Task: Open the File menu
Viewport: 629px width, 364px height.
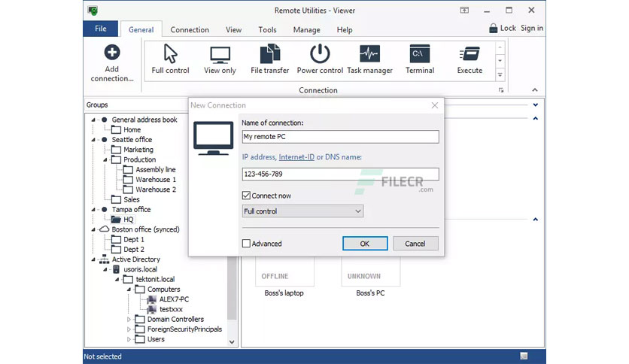Action: pos(101,29)
